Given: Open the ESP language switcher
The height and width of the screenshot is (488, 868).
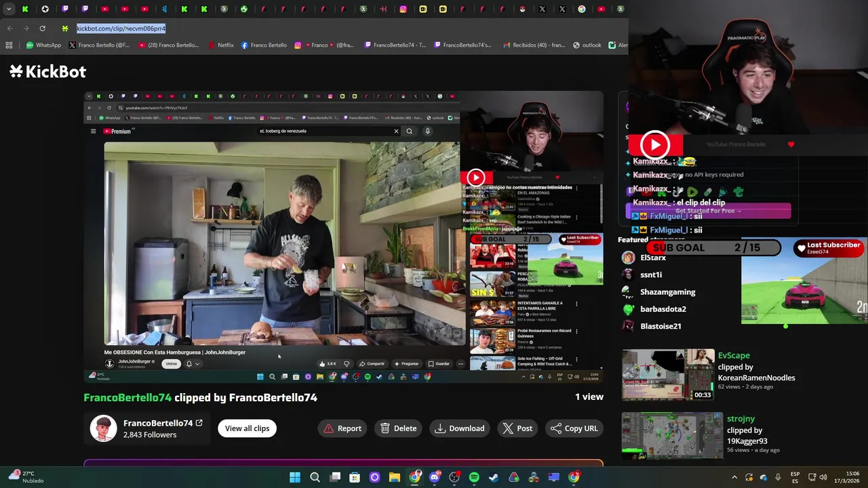Looking at the screenshot, I should 795,477.
